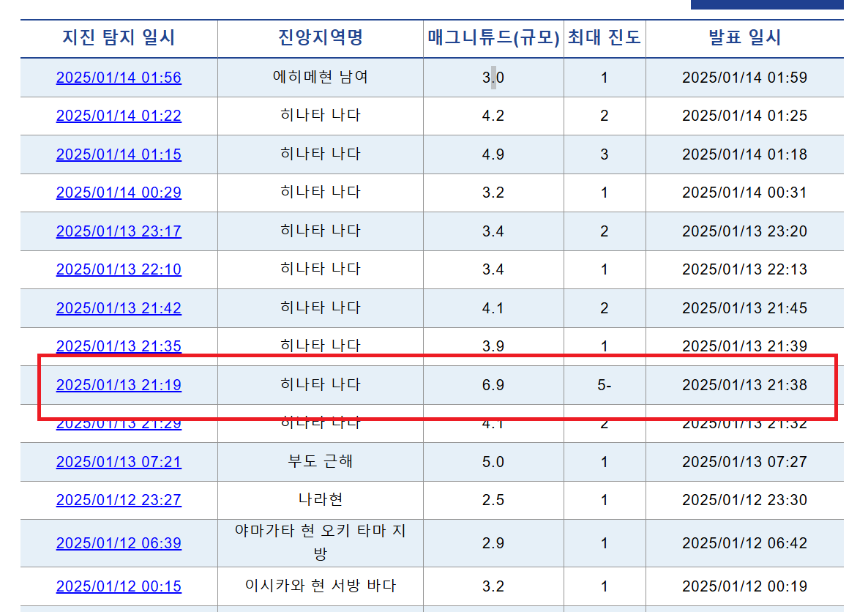The height and width of the screenshot is (612, 868).
Task: Select announcement time 2025/01/13 21:45
Action: (x=744, y=308)
